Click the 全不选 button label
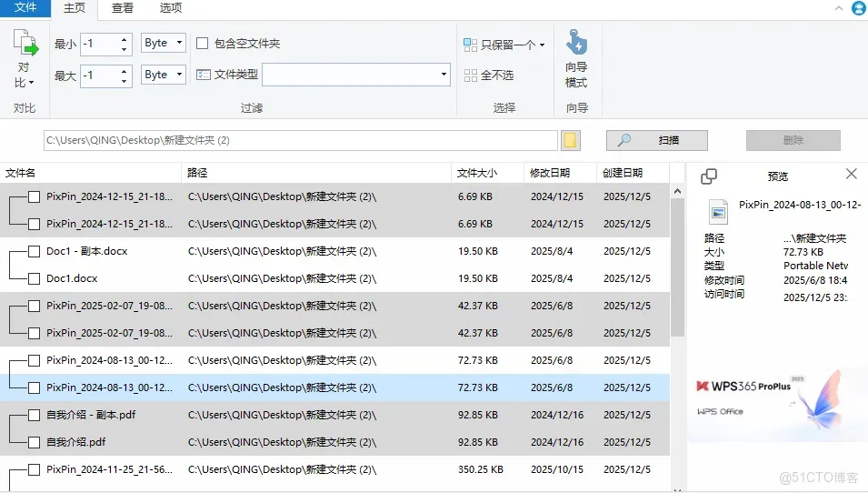868x493 pixels. [496, 75]
